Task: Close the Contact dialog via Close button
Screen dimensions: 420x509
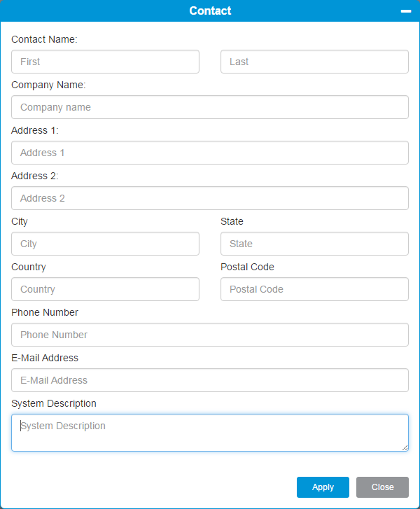Action: tap(382, 487)
